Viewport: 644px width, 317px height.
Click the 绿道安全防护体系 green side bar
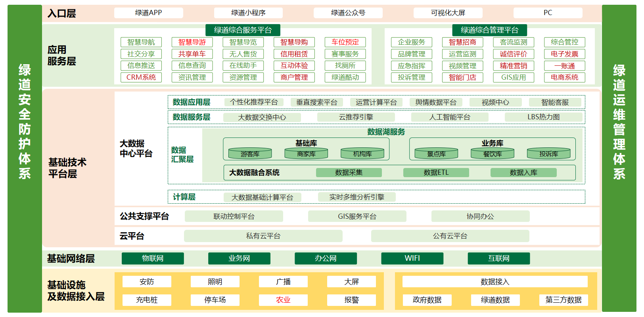pos(25,158)
